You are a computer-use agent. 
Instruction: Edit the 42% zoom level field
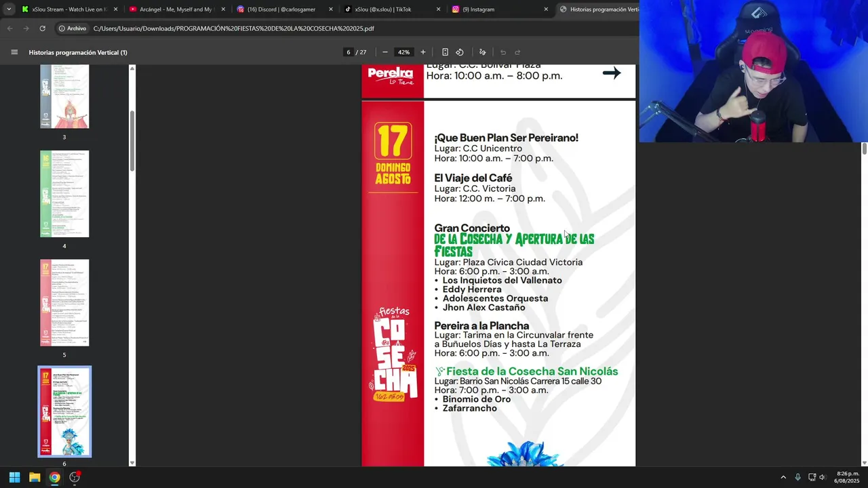tap(404, 52)
